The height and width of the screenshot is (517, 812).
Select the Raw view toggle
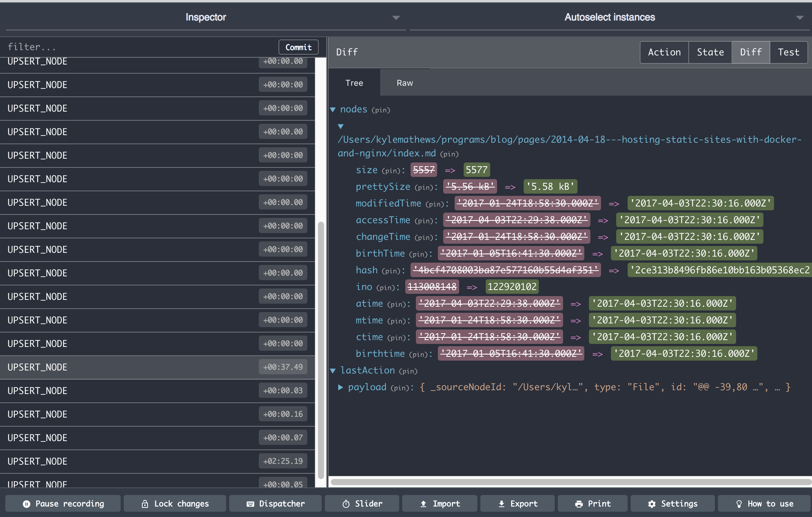coord(404,83)
